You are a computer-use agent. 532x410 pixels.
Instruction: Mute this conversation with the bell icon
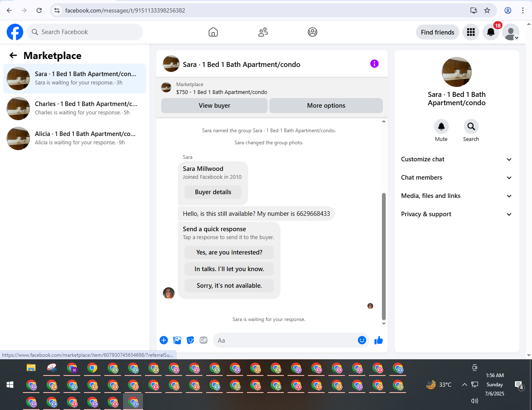pos(441,126)
